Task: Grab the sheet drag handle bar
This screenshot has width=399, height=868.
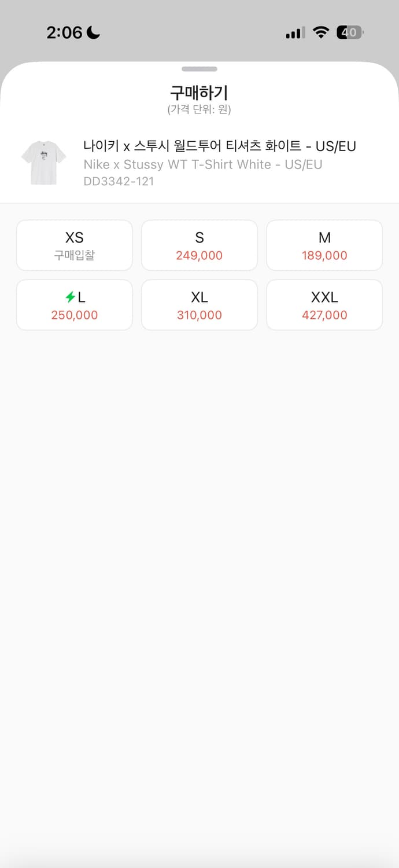Action: [x=199, y=69]
